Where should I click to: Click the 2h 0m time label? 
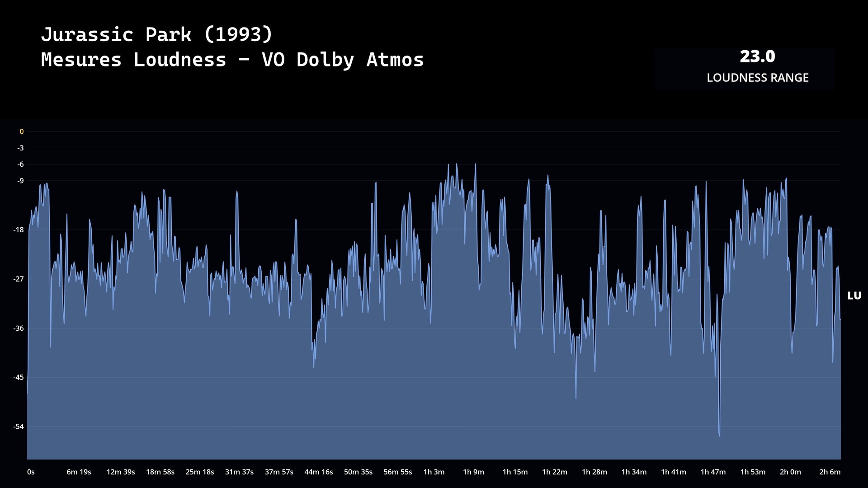790,472
